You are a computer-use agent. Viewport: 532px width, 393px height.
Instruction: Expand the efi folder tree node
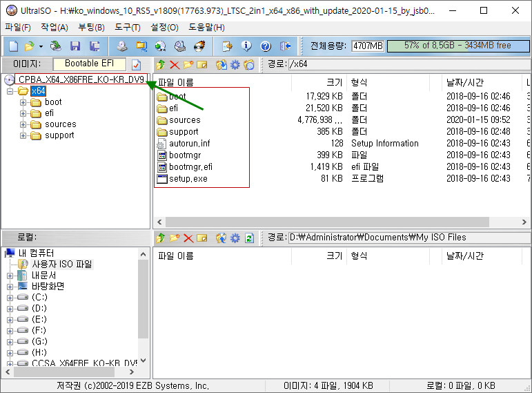point(23,113)
